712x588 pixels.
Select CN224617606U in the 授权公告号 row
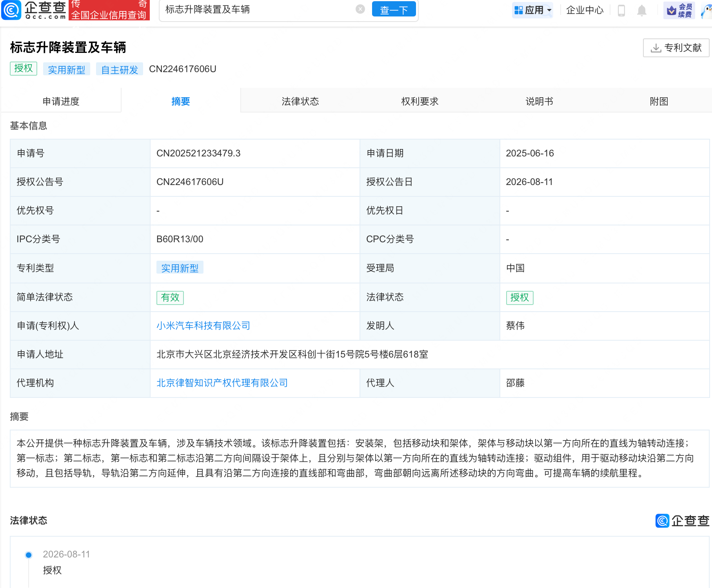(x=190, y=182)
